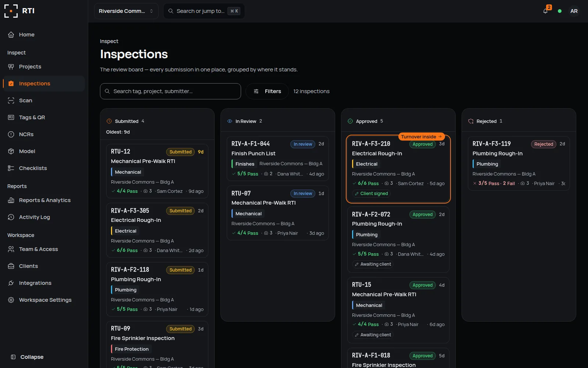Open the RIV-A-F1-018 card
588x368 pixels.
click(398, 358)
